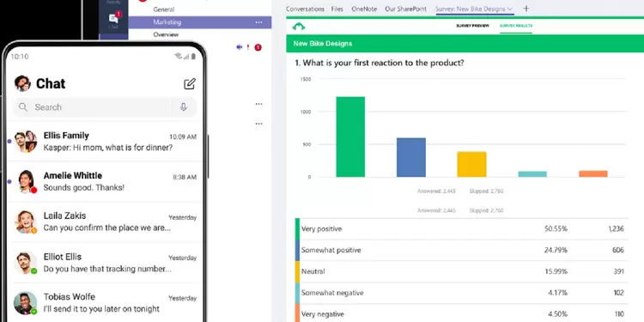Viewport: 644px width, 322px height.
Task: Open Amelie Whittle's avatar
Action: pos(27,181)
